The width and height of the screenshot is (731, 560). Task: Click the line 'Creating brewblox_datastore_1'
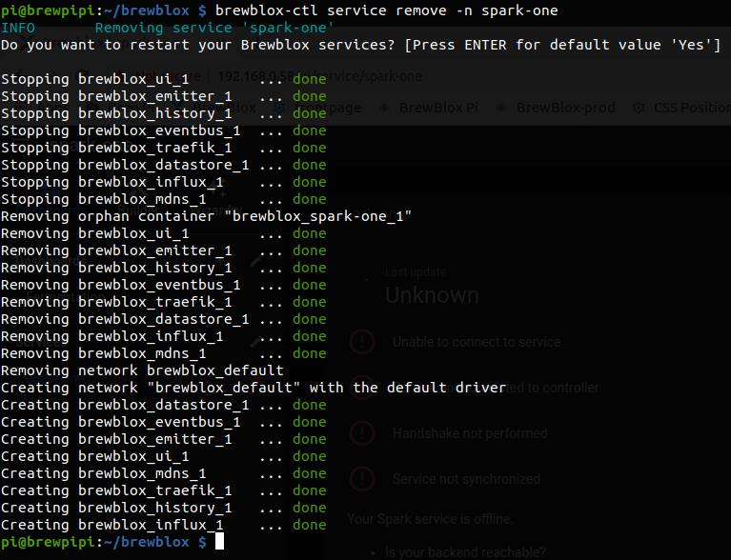pyautogui.click(x=164, y=405)
